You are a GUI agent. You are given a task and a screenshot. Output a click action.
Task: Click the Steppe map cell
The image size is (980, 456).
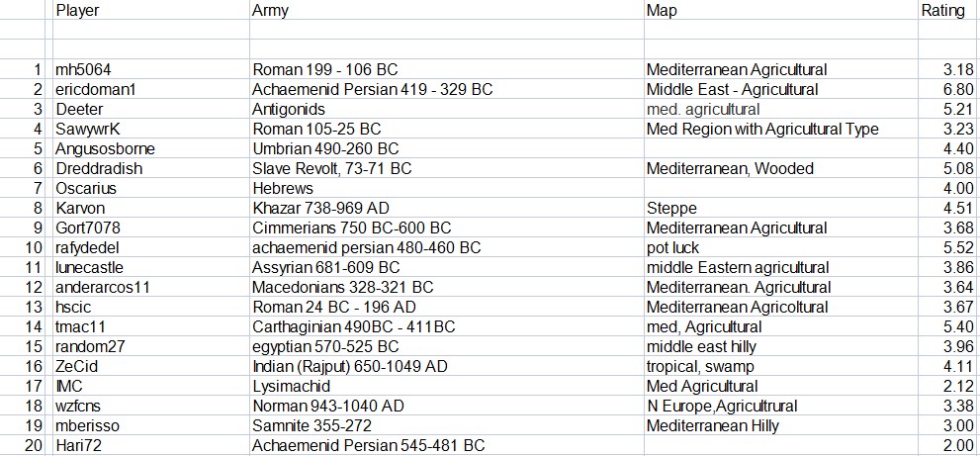pos(781,209)
